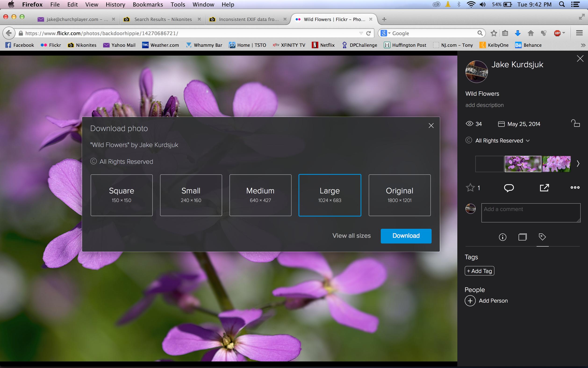Click the Firefox downloads arrow icon

518,33
